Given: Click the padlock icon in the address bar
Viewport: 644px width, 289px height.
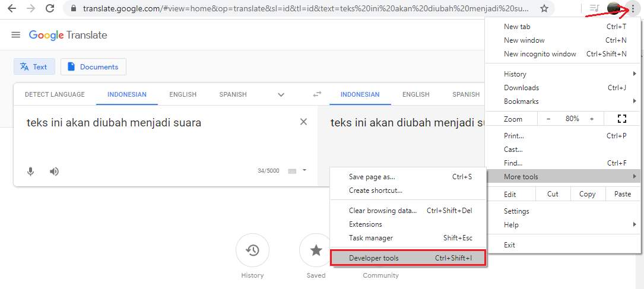Looking at the screenshot, I should 74,8.
